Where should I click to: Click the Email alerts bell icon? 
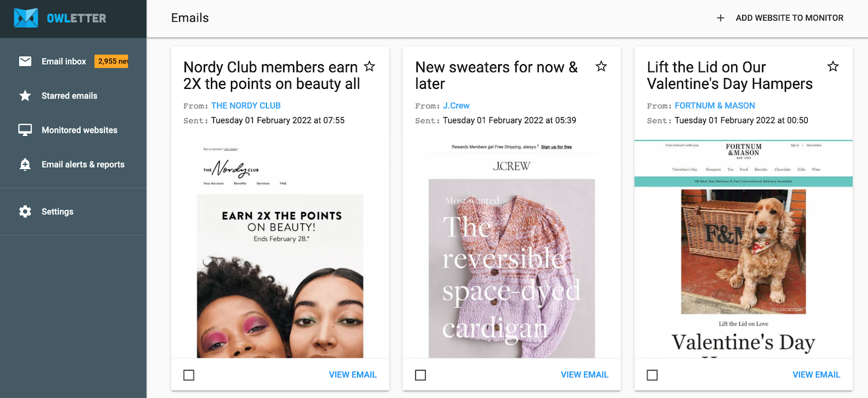pyautogui.click(x=25, y=164)
